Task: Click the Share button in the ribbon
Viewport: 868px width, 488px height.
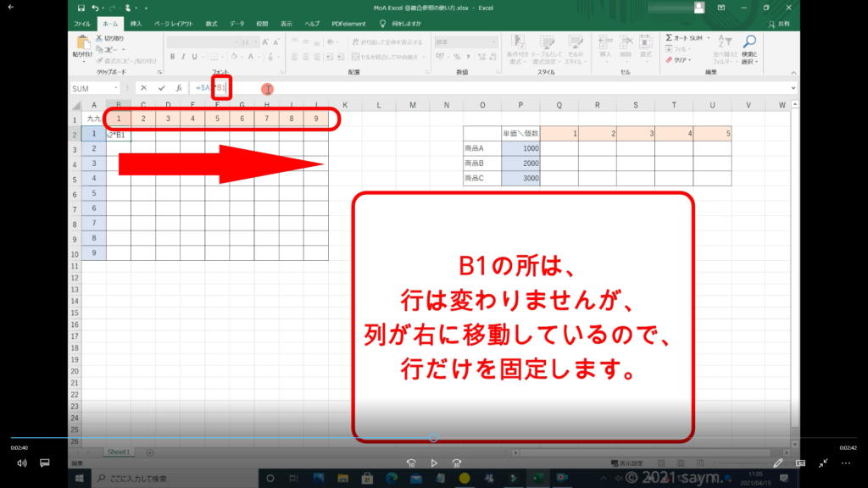Action: tap(782, 25)
